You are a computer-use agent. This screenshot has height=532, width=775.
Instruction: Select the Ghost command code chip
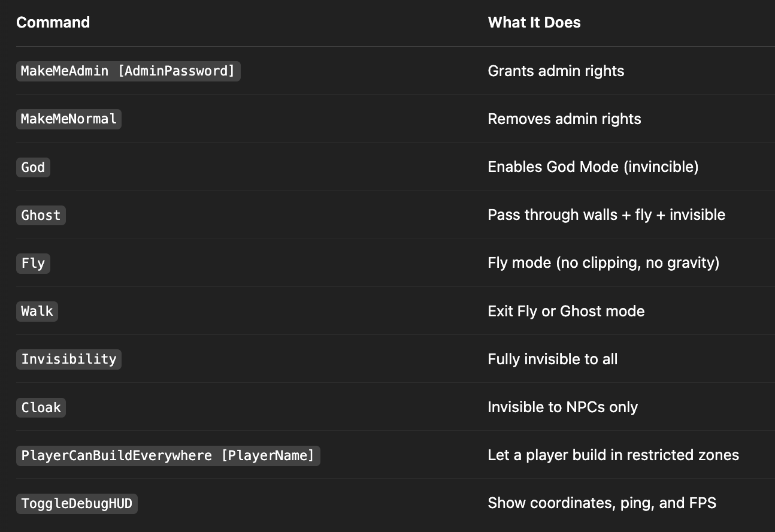[41, 215]
